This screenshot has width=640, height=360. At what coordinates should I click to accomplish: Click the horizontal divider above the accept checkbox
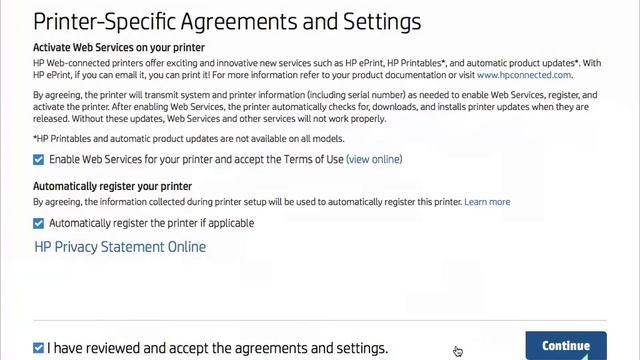coord(320,320)
